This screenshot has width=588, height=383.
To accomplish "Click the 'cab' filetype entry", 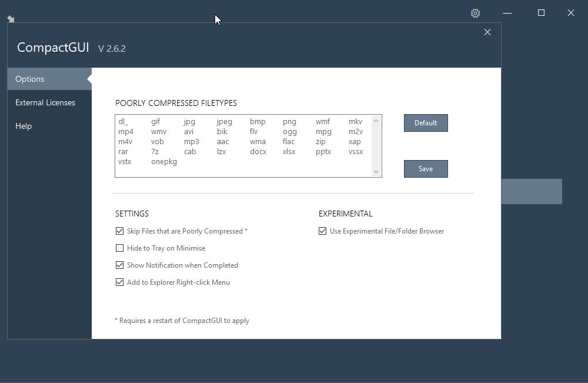I will coord(190,152).
